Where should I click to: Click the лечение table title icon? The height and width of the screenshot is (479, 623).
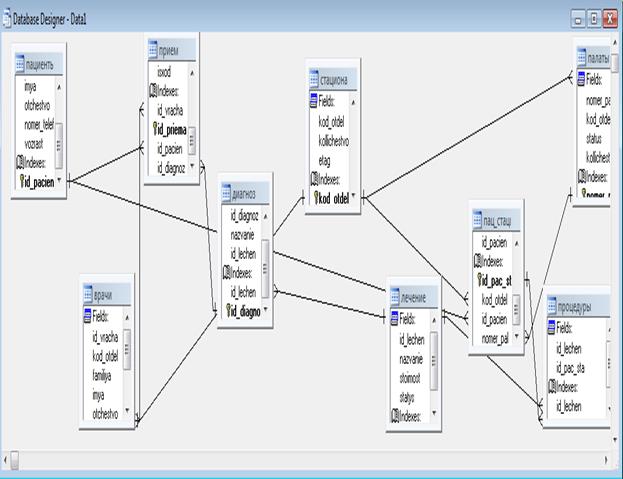pyautogui.click(x=395, y=299)
